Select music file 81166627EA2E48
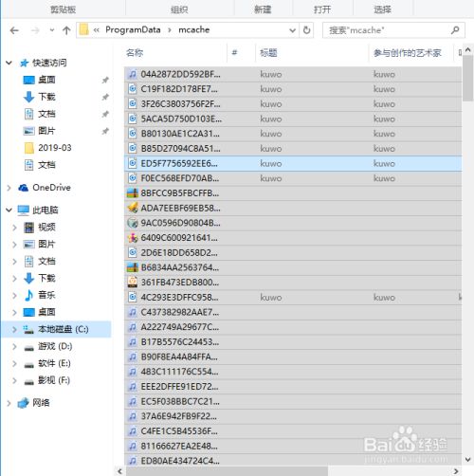 (293, 447)
